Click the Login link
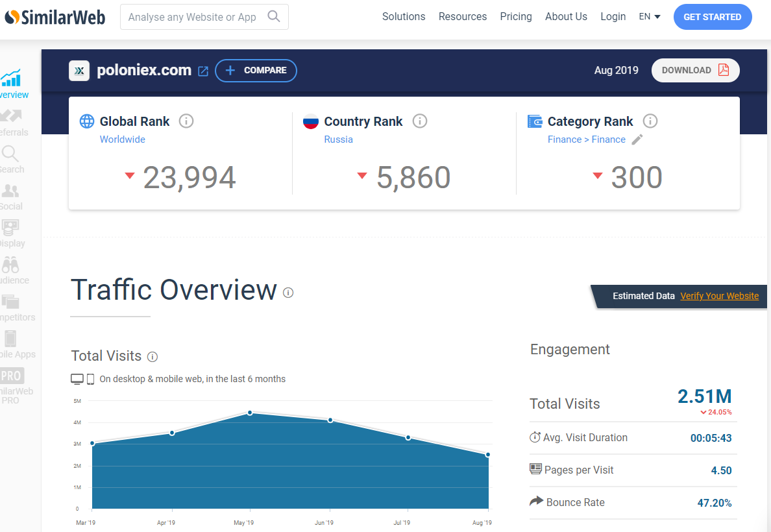771x532 pixels. (613, 17)
